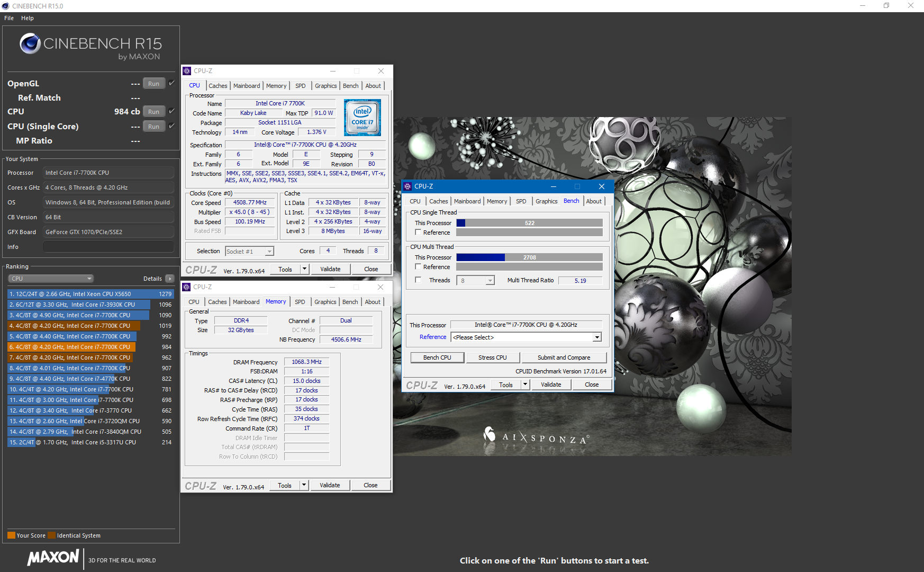Click Validate in the top CPU-Z window
This screenshot has height=572, width=924.
tap(330, 269)
